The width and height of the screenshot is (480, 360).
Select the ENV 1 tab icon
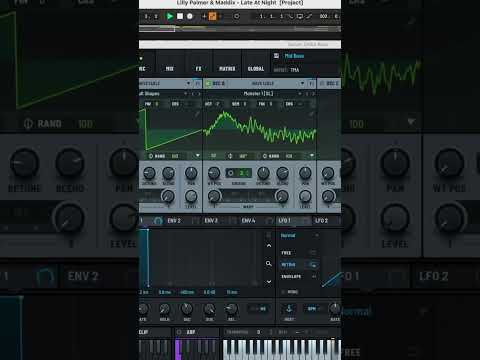tap(158, 221)
